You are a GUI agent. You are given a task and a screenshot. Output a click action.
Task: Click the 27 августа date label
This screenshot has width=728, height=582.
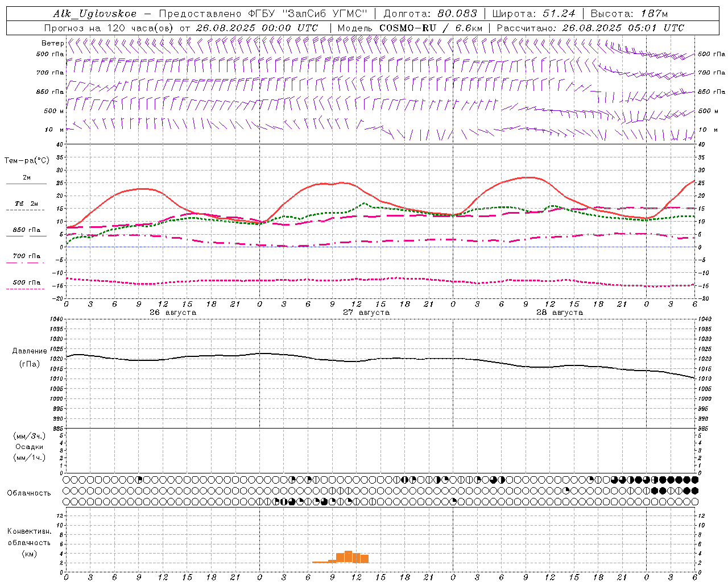pos(366,313)
